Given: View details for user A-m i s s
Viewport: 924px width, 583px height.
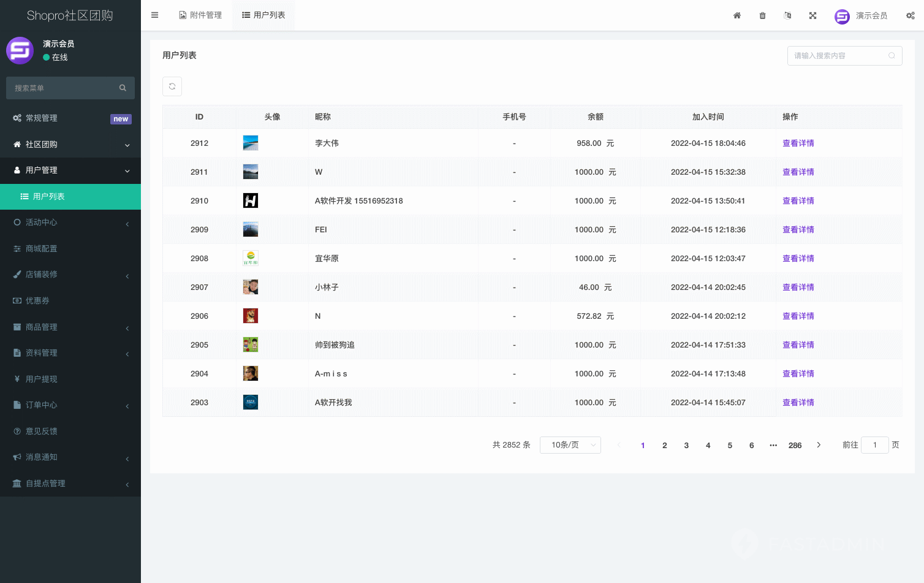Looking at the screenshot, I should pyautogui.click(x=798, y=373).
